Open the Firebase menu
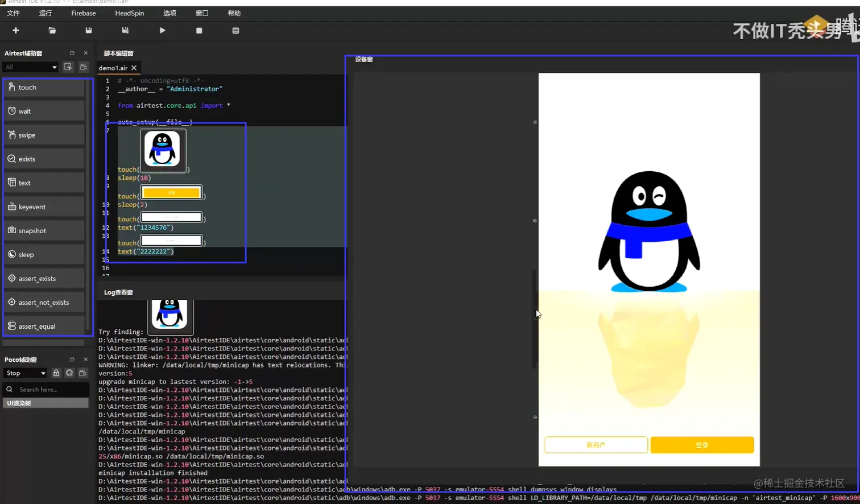860x504 pixels. (84, 13)
